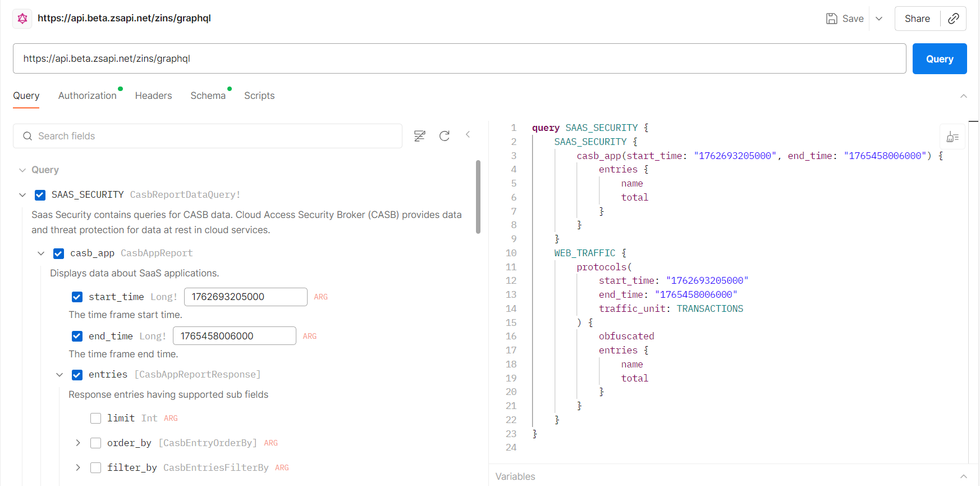The image size is (980, 486).
Task: Click the CasbAppReport type link
Action: (157, 253)
